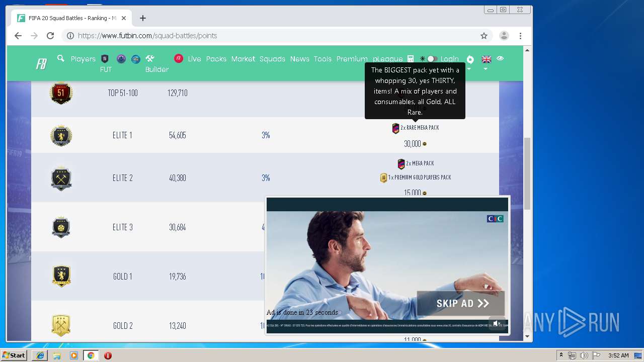Screen dimensions: 644x362
Task: Select the TOP 51-100 row label
Action: (123, 93)
